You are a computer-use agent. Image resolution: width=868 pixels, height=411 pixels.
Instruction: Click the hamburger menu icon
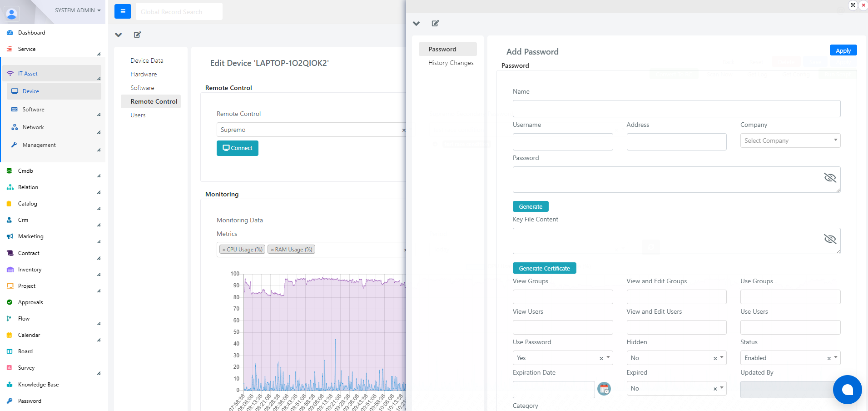pos(123,11)
